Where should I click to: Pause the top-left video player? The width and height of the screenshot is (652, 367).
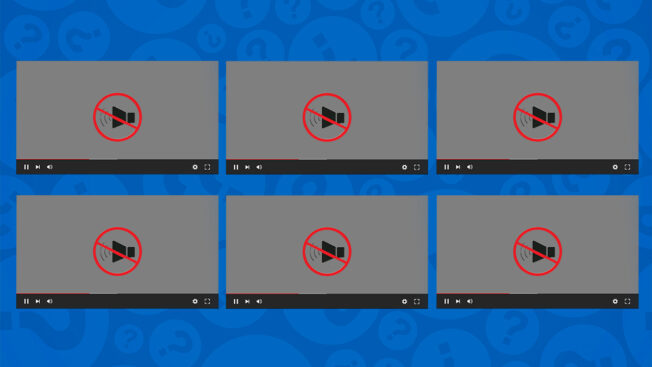pyautogui.click(x=26, y=167)
